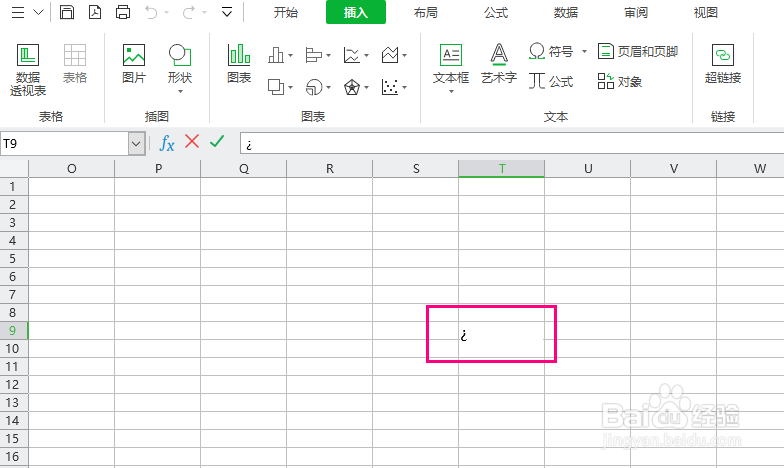Select row 16 header

pyautogui.click(x=14, y=456)
